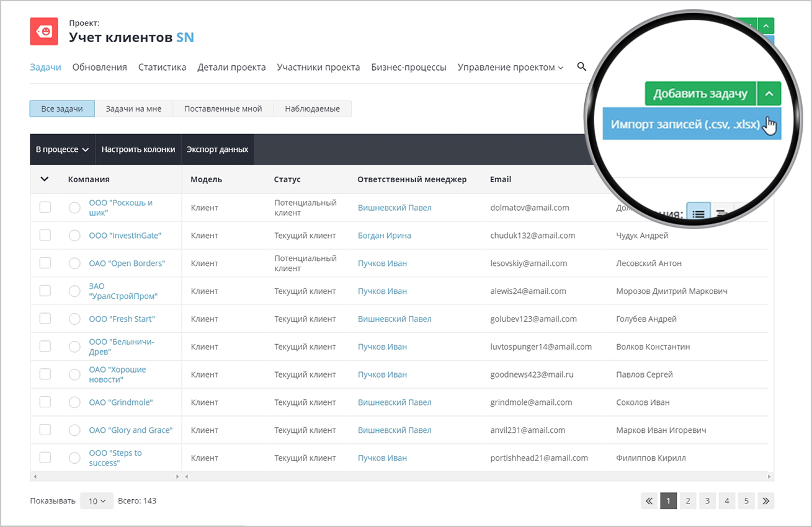Click email dolmatov@amail.com
Image resolution: width=812 pixels, height=527 pixels.
[x=530, y=208]
